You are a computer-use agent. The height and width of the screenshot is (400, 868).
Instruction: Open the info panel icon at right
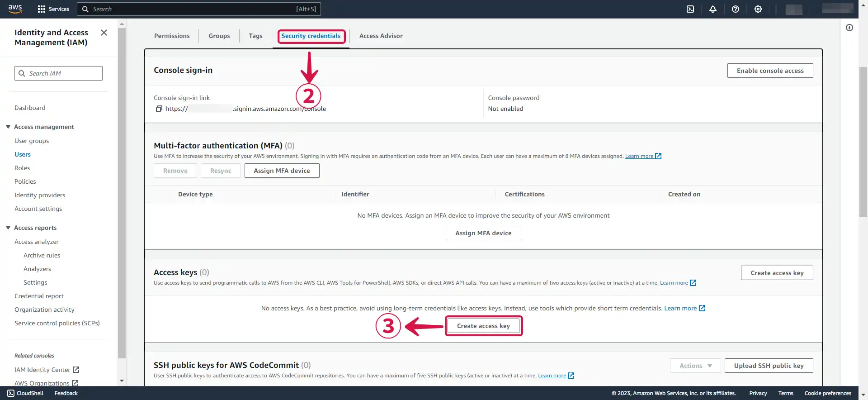click(x=849, y=28)
